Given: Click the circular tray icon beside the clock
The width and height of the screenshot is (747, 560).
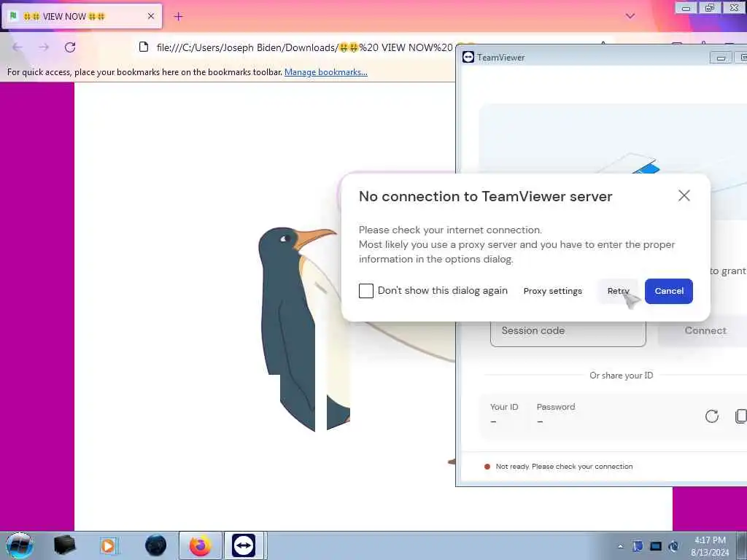Looking at the screenshot, I should coord(673,546).
